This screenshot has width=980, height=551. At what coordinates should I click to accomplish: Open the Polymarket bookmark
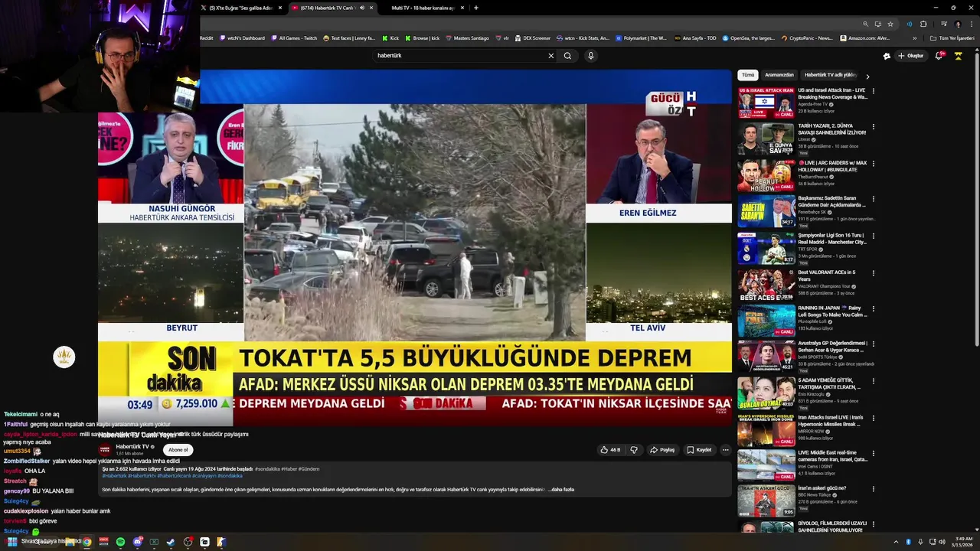click(x=642, y=38)
